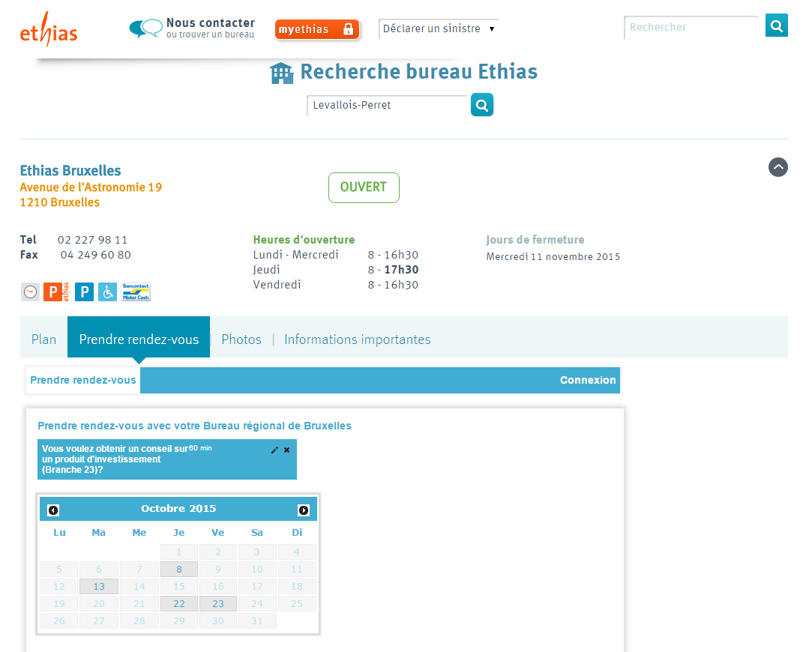The width and height of the screenshot is (812, 652).
Task: Select October 13 in the calendar
Action: pyautogui.click(x=99, y=586)
